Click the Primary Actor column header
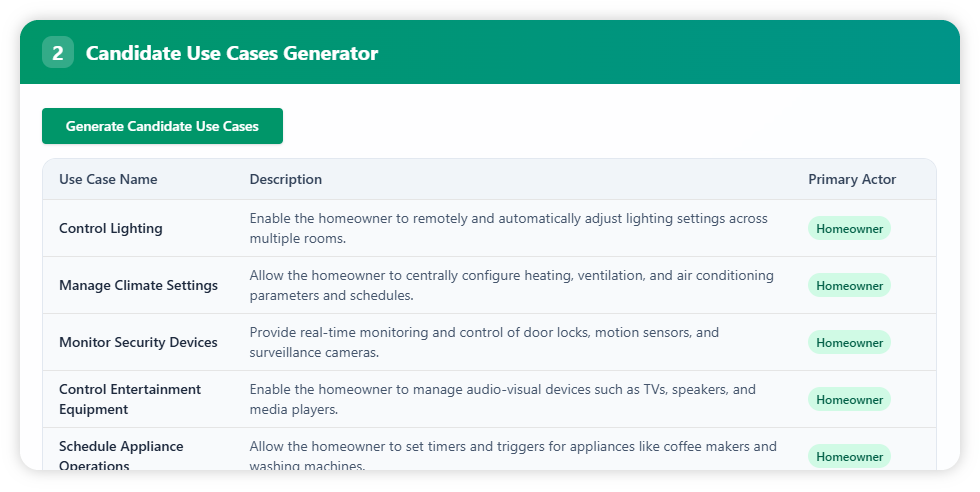This screenshot has height=492, width=980. click(x=852, y=180)
